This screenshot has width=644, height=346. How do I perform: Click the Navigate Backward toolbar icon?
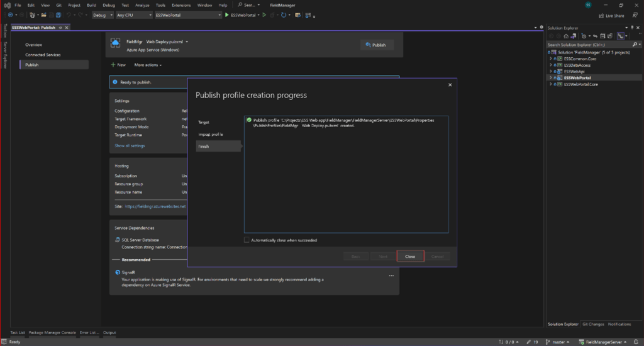coord(10,15)
